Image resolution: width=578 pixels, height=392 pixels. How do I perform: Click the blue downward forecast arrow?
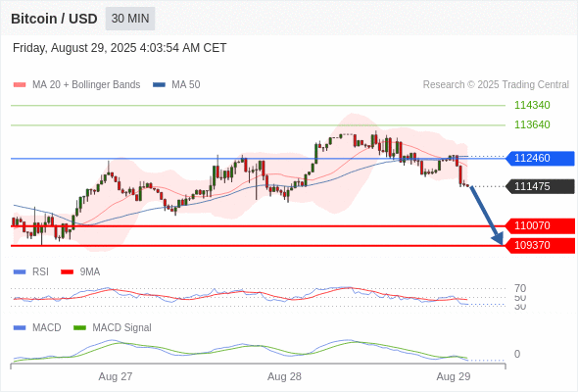tap(487, 215)
